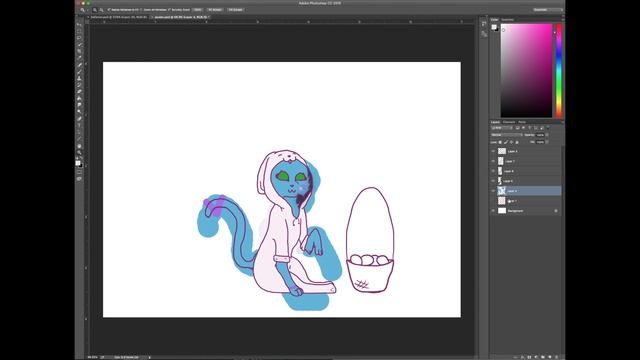Select the Spot Healing Brush tool

pyautogui.click(x=79, y=65)
